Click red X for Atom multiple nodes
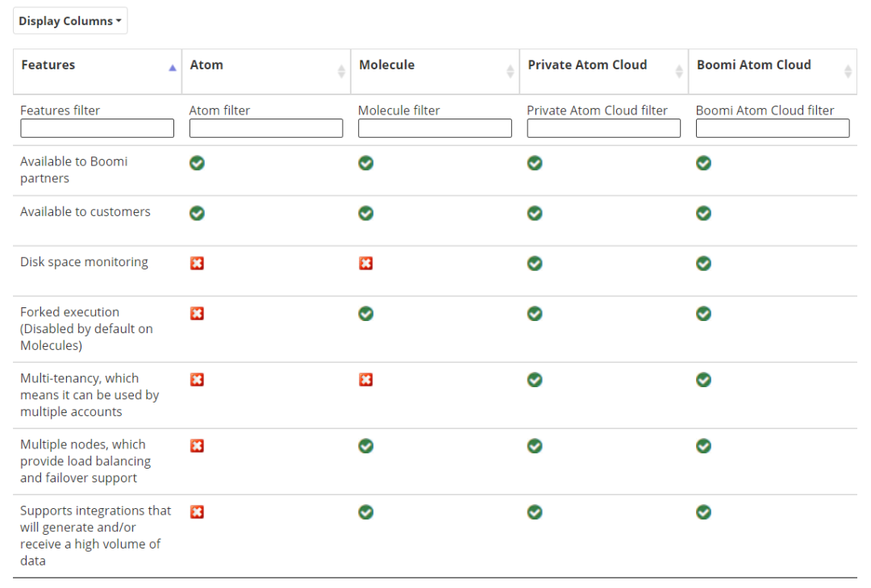871x588 pixels. (x=198, y=446)
